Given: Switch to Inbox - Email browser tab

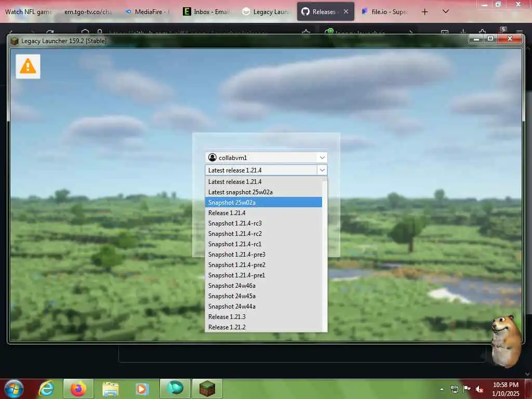Looking at the screenshot, I should click(206, 12).
